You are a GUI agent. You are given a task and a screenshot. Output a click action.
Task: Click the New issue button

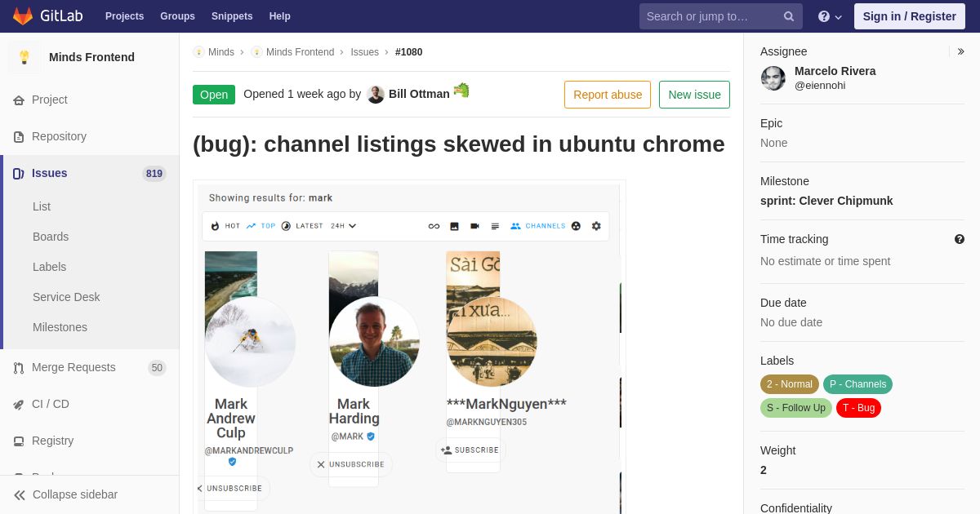694,95
